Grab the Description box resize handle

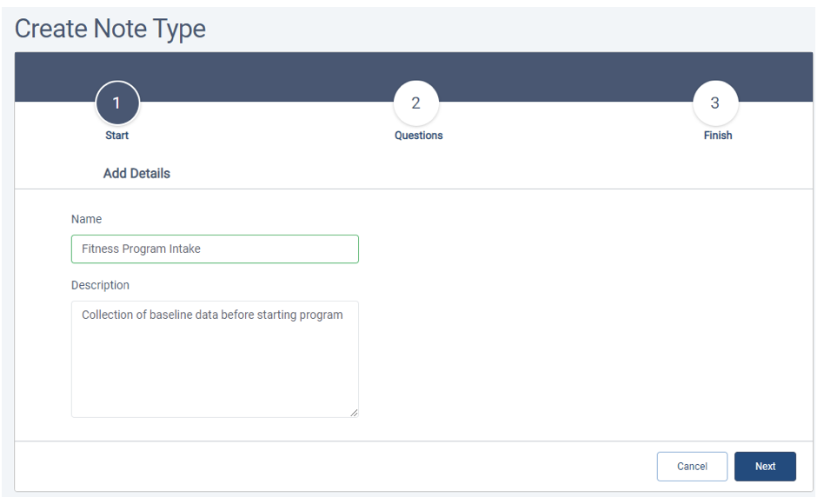354,413
